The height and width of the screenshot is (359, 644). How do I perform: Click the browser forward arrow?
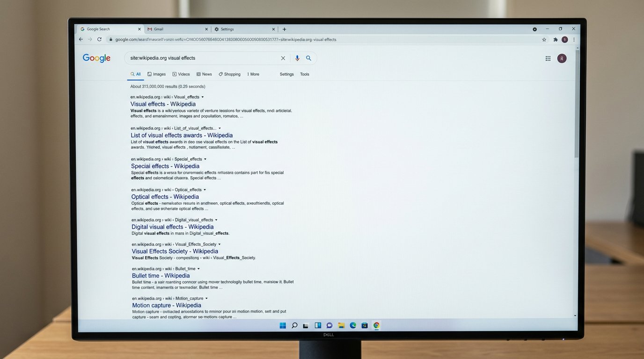90,40
